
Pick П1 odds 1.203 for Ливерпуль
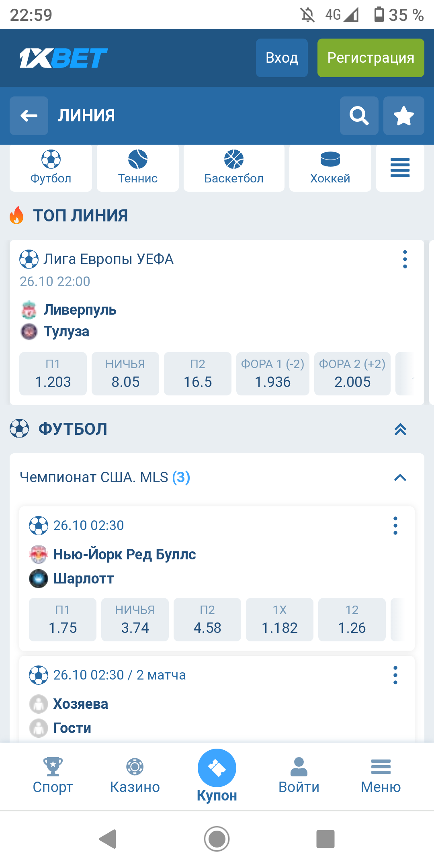pos(53,374)
